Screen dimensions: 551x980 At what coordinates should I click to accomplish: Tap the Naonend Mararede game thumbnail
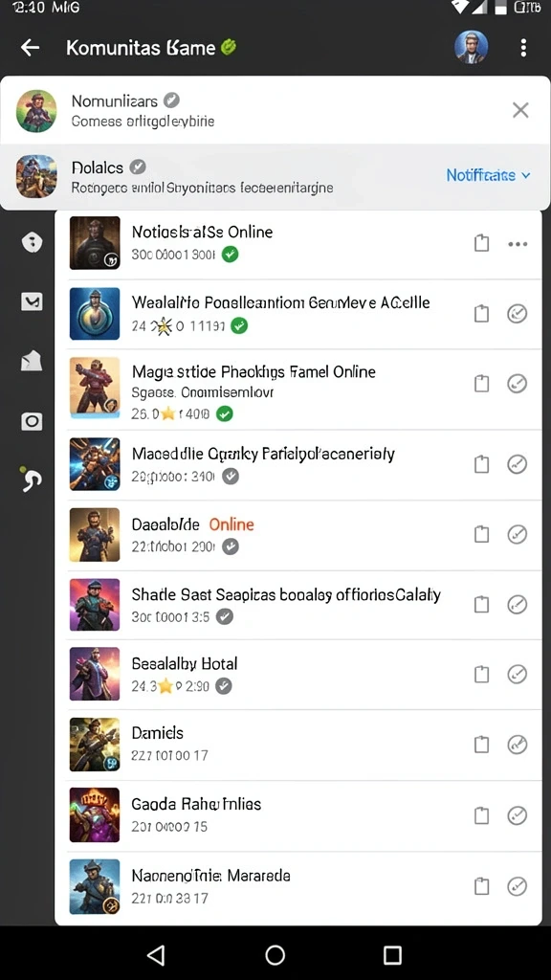95,886
